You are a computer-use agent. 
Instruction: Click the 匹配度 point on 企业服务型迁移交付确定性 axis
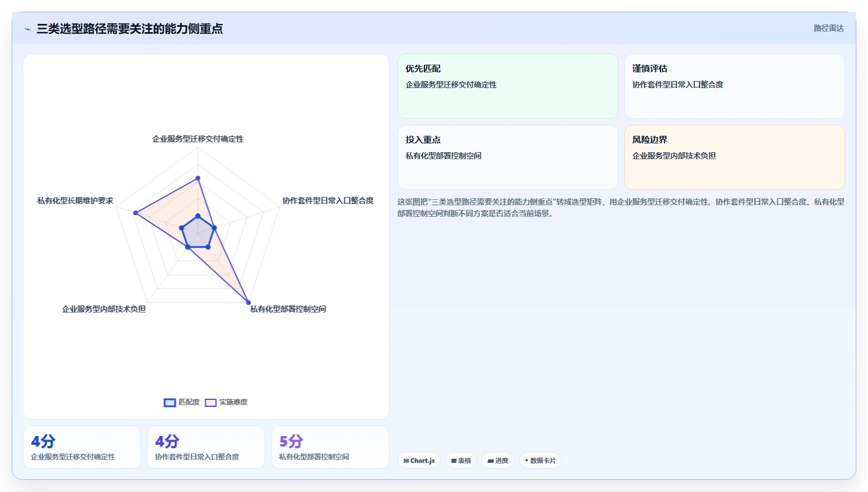click(198, 216)
